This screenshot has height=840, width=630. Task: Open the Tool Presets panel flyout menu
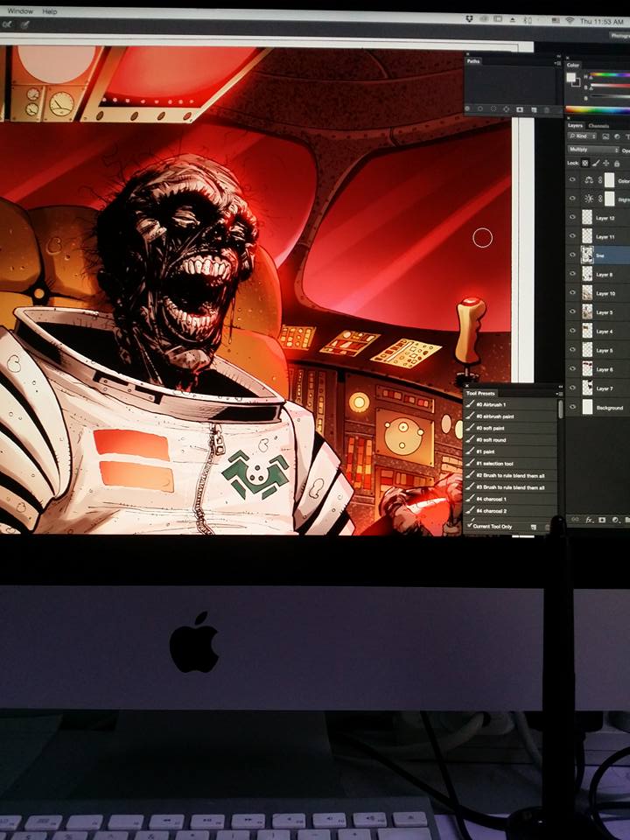(x=559, y=394)
